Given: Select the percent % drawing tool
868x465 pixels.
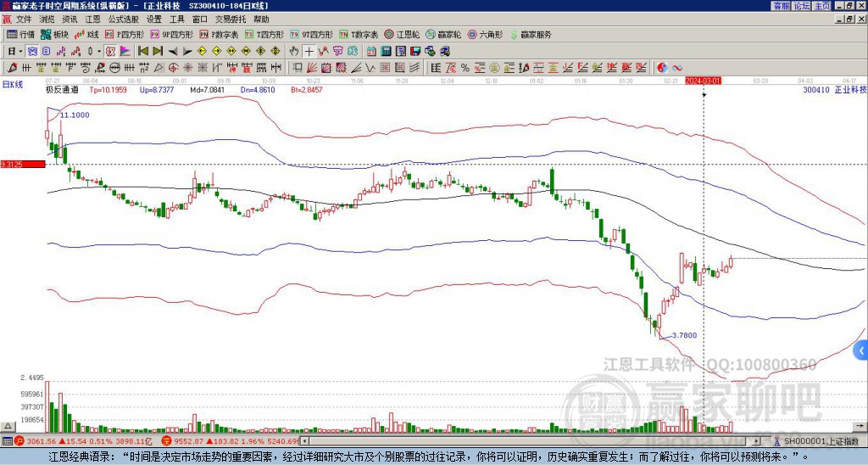Looking at the screenshot, I should click(x=465, y=68).
